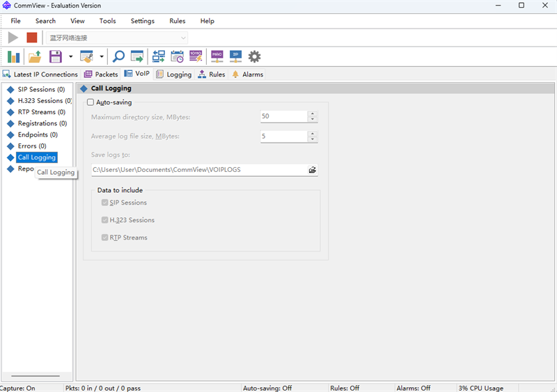Toggle the RTP Streams data checkbox
Image resolution: width=557 pixels, height=392 pixels.
click(105, 237)
